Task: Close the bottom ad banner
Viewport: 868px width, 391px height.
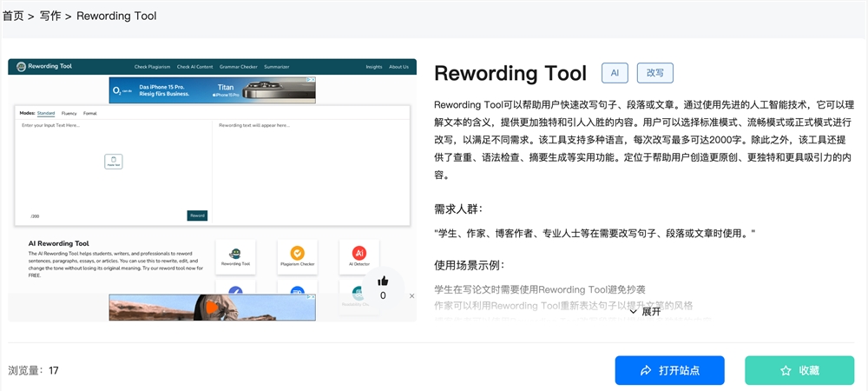Action: coord(411,296)
